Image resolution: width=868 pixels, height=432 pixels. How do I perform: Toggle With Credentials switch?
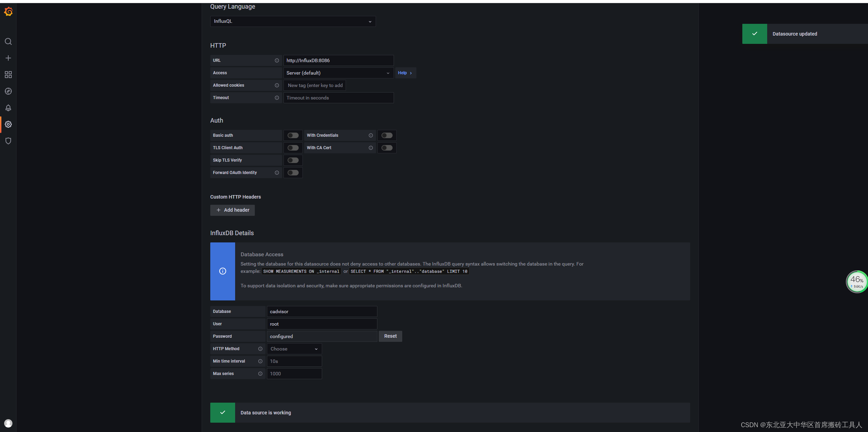pyautogui.click(x=387, y=135)
